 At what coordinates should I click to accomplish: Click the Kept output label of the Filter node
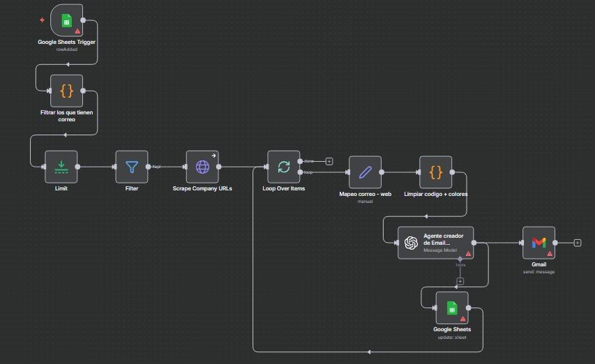157,167
